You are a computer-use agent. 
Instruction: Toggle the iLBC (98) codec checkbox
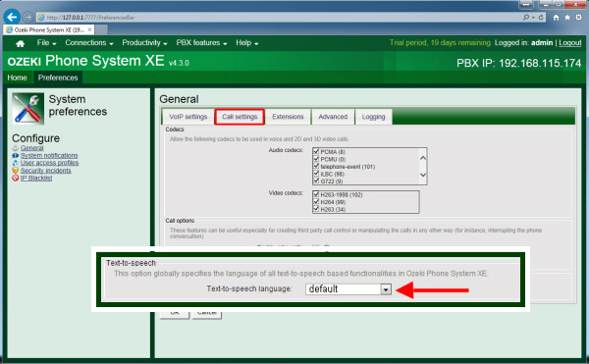pos(316,174)
